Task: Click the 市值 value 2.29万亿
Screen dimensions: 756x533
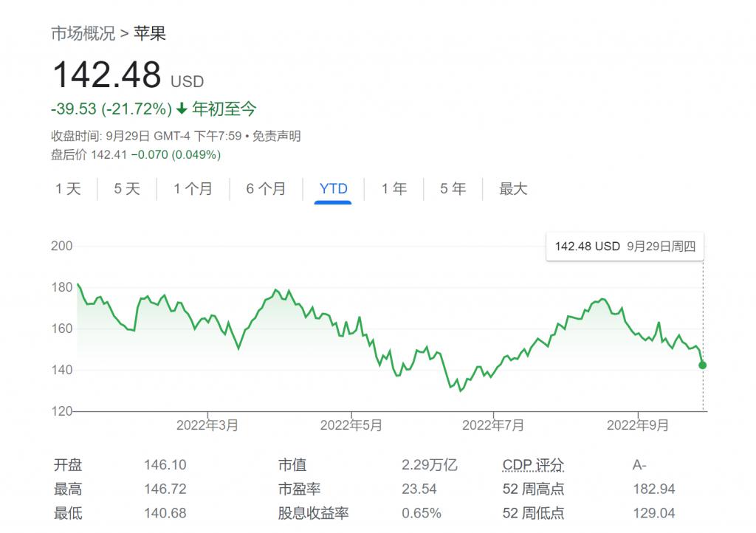Action: (x=430, y=465)
